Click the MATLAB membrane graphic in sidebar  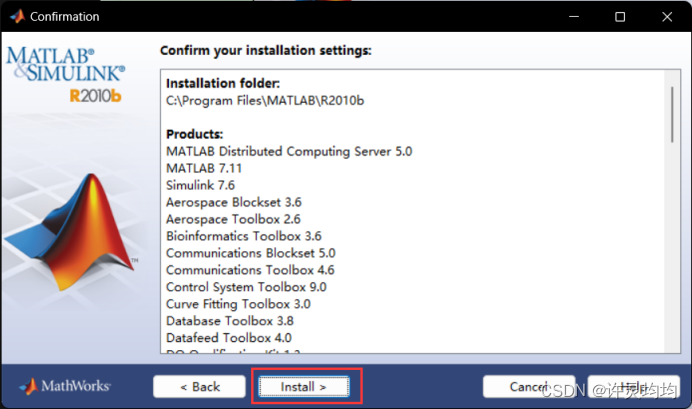click(71, 232)
